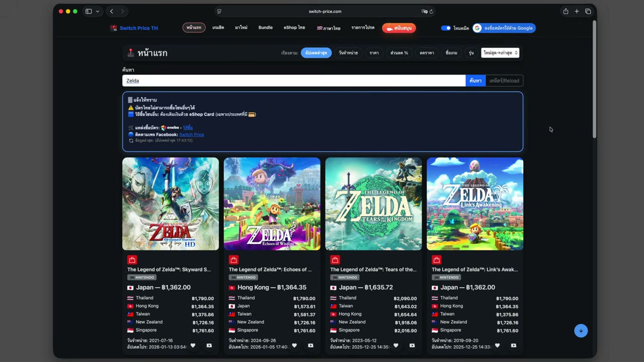Sort by รุ่น pill
644x362 pixels.
471,53
